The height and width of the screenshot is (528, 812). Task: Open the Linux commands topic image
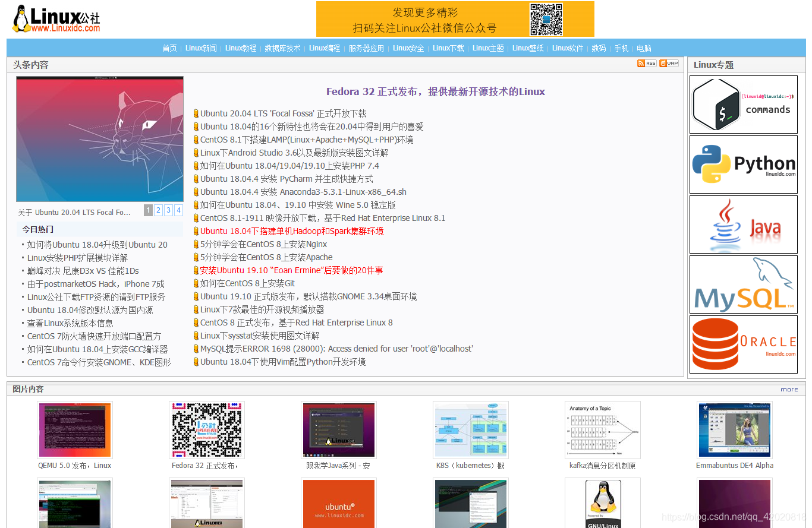point(744,105)
